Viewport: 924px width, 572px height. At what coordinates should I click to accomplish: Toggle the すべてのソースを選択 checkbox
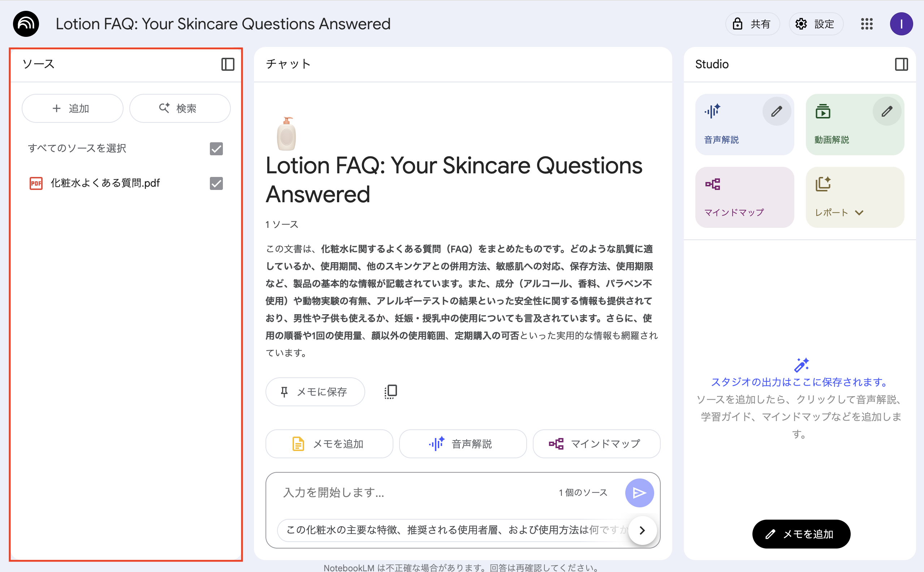click(216, 149)
